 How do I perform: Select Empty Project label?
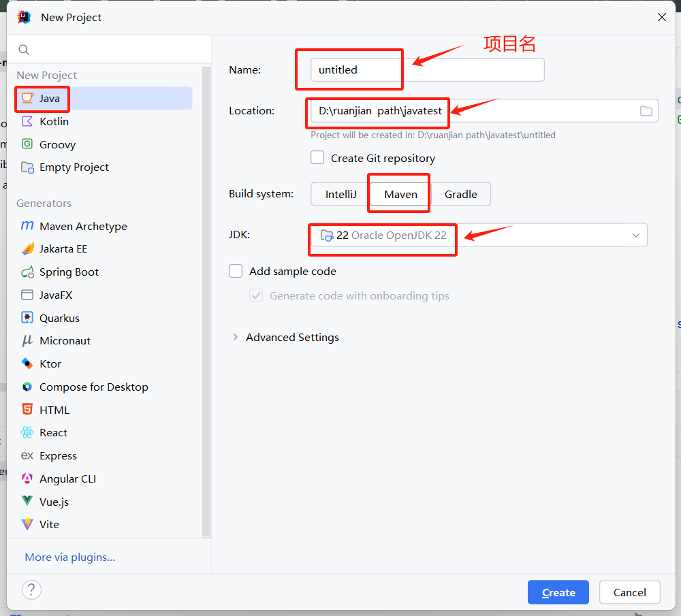click(x=74, y=167)
